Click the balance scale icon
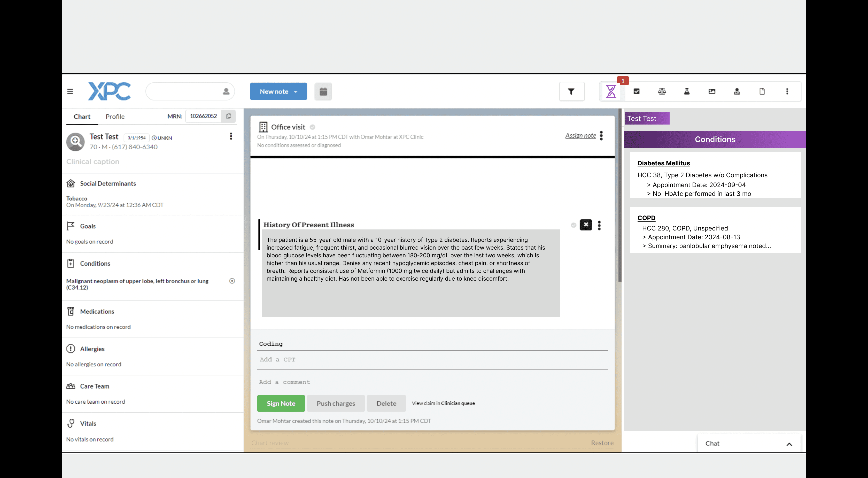The height and width of the screenshot is (478, 868). click(662, 91)
